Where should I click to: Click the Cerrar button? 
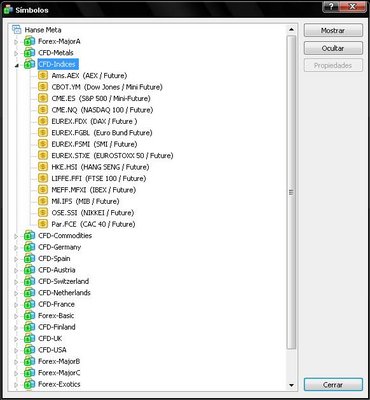(333, 385)
